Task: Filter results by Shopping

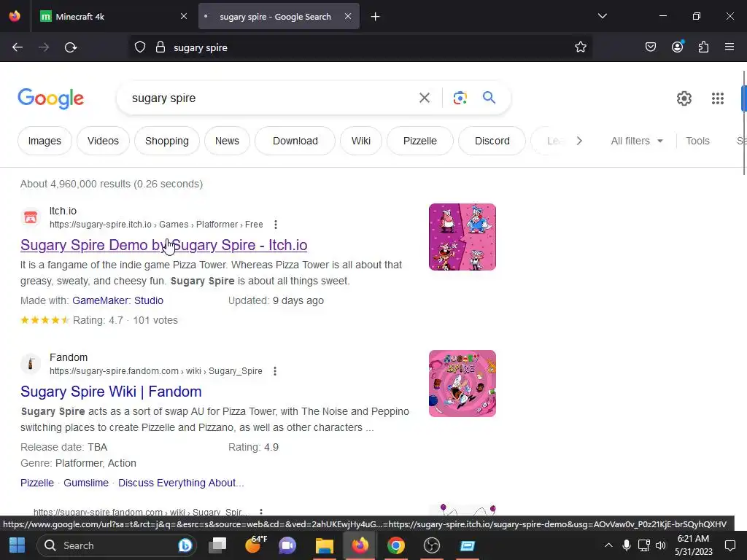Action: pyautogui.click(x=167, y=141)
